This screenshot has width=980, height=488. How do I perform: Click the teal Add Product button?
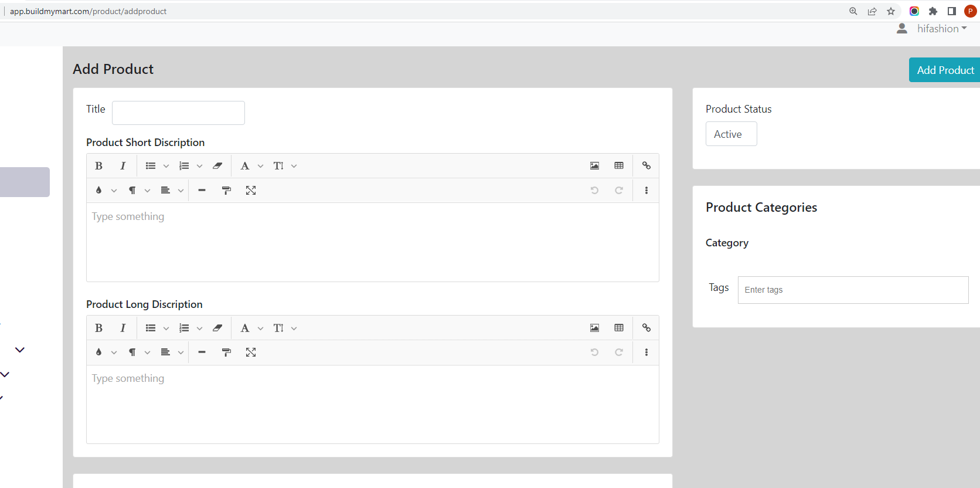point(945,70)
